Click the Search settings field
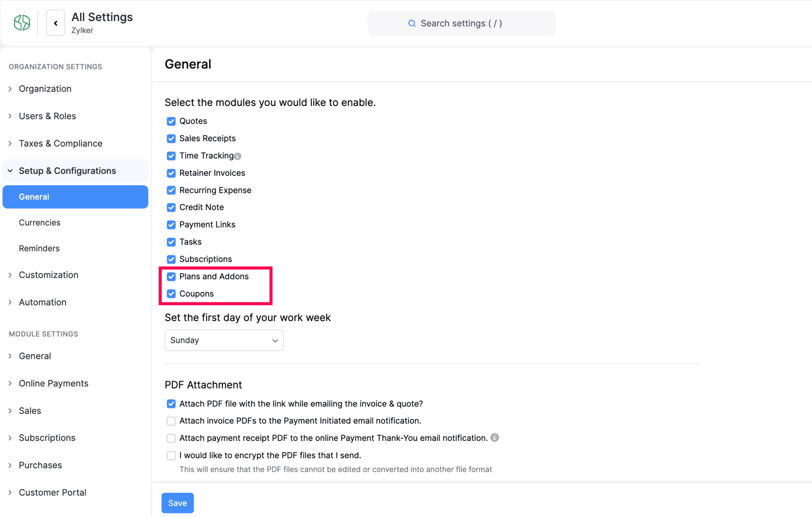Screen dimensions: 812x517 pyautogui.click(x=461, y=23)
